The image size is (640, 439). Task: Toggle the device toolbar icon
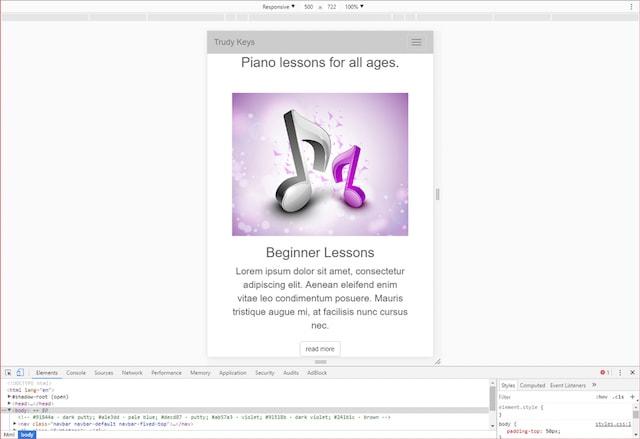point(20,372)
